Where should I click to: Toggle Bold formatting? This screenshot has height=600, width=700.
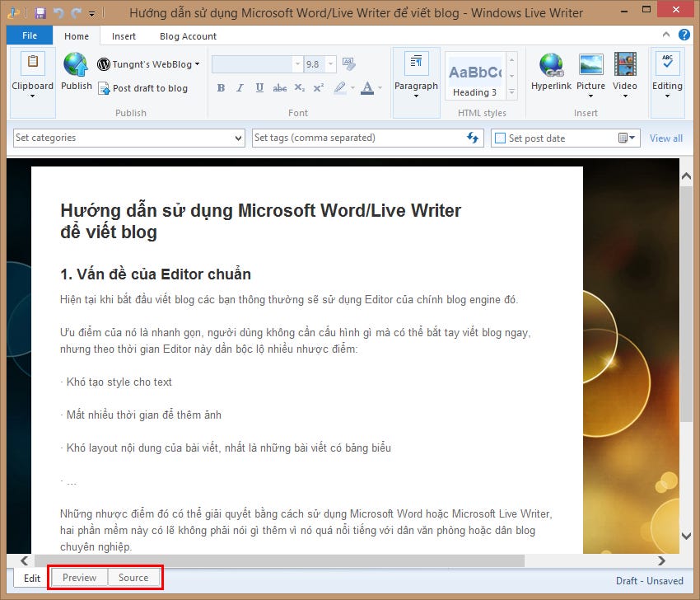coord(221,87)
